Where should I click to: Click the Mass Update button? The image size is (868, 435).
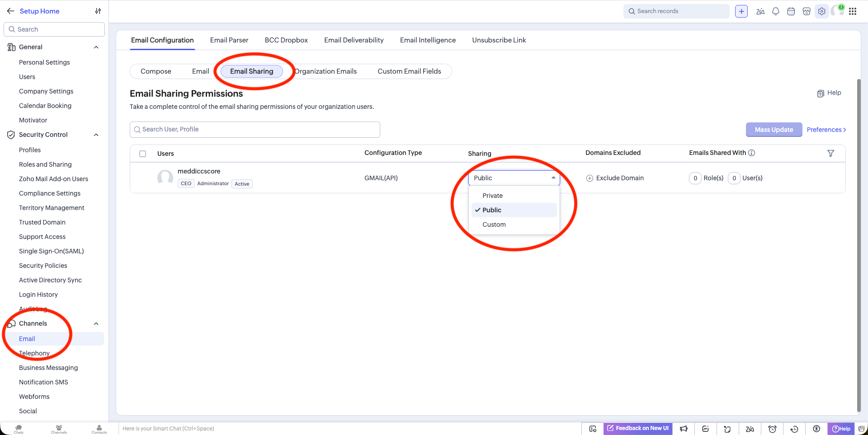(x=774, y=130)
